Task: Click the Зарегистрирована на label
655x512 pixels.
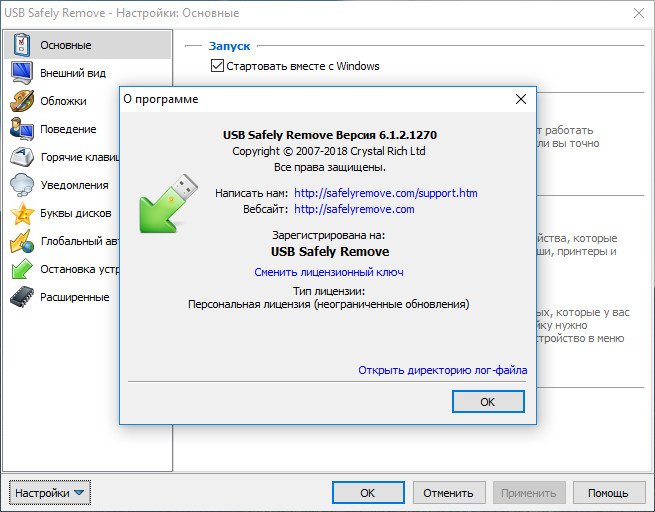Action: 329,235
